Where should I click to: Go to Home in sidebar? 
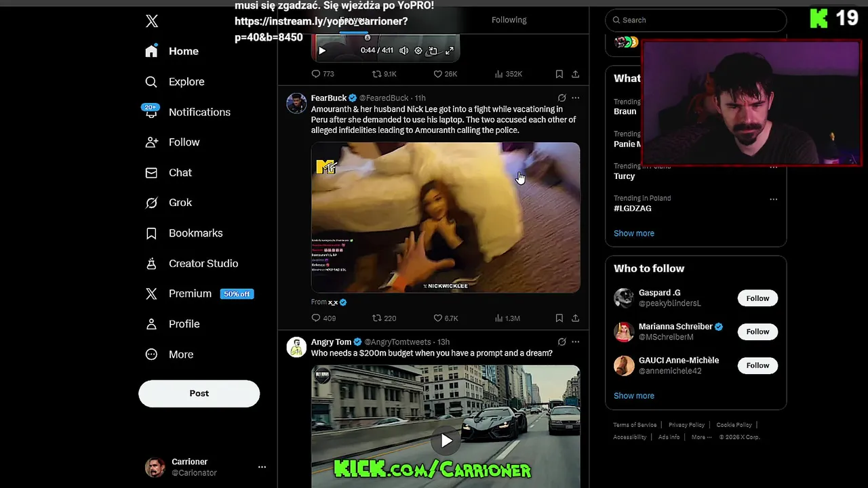172,52
